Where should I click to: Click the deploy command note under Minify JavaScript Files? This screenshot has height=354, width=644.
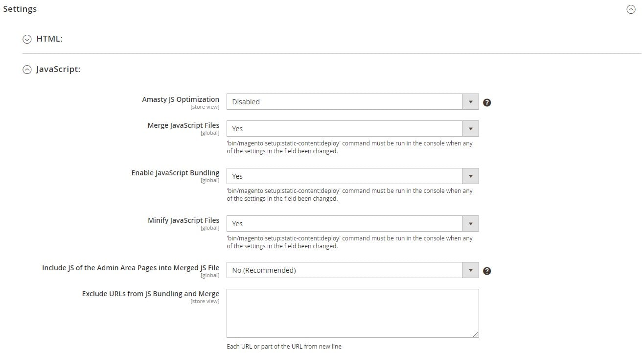click(349, 242)
